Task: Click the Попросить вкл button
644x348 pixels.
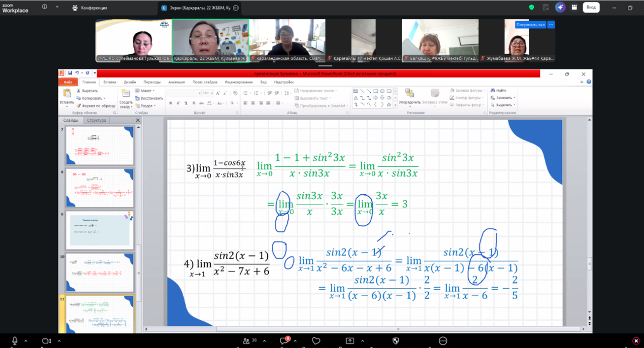Action: point(531,24)
